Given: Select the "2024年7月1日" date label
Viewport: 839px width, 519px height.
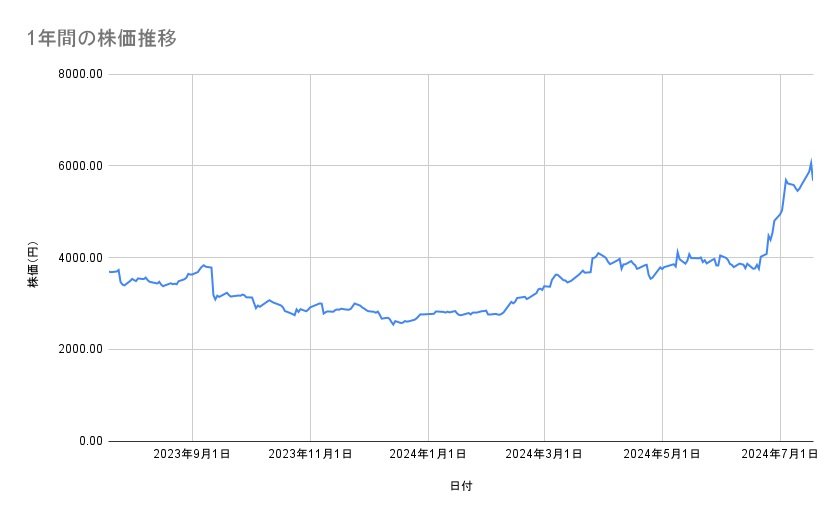Looking at the screenshot, I should coord(780,454).
